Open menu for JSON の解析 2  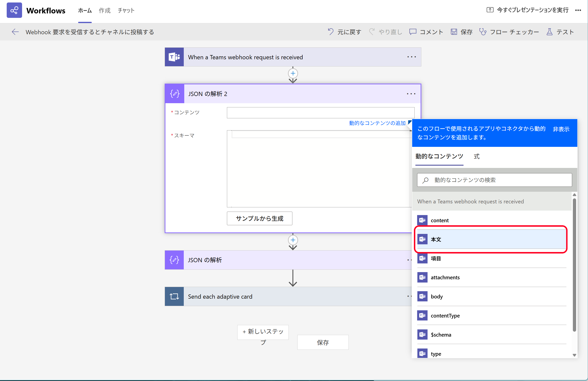click(x=411, y=94)
